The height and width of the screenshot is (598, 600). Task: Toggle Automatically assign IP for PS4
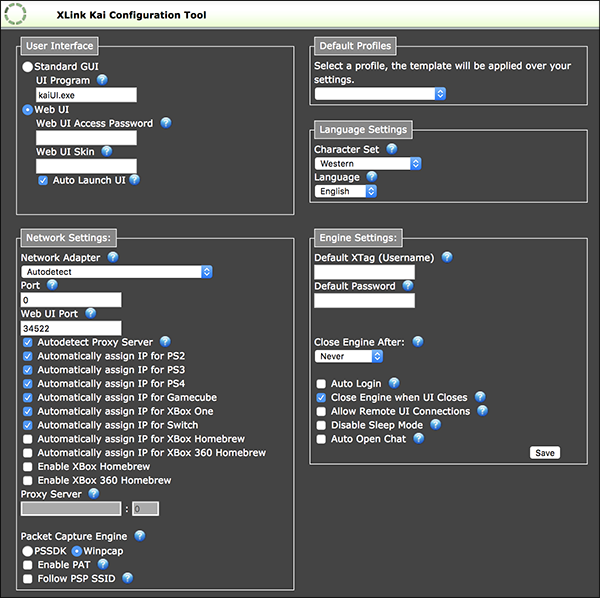pyautogui.click(x=28, y=384)
